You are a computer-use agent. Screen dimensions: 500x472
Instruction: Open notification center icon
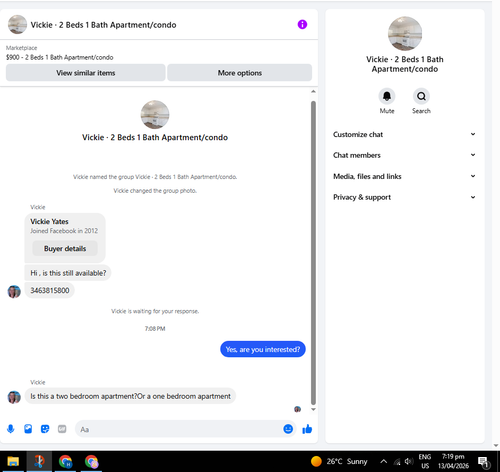pyautogui.click(x=484, y=462)
